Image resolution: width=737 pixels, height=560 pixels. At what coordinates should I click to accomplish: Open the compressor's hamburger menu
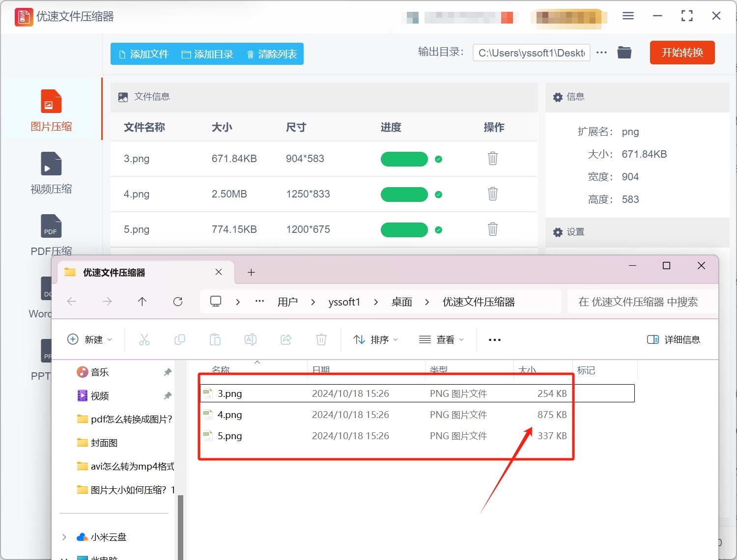tap(628, 16)
